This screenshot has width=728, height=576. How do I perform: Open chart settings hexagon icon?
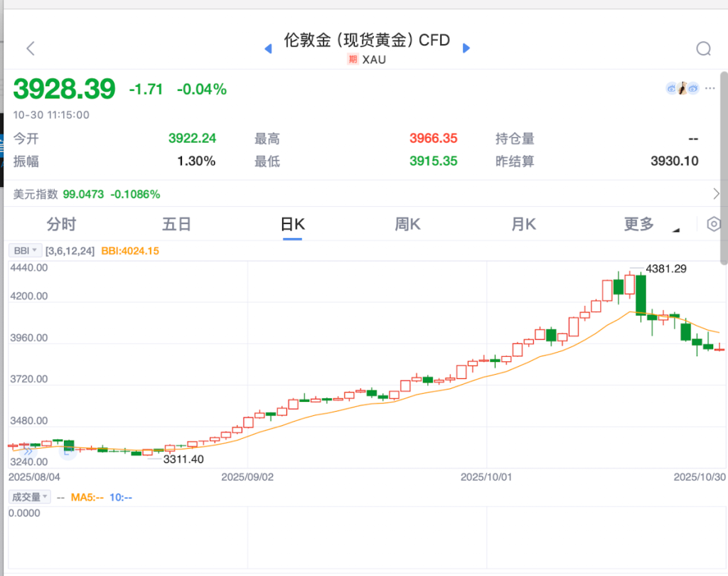tap(713, 225)
